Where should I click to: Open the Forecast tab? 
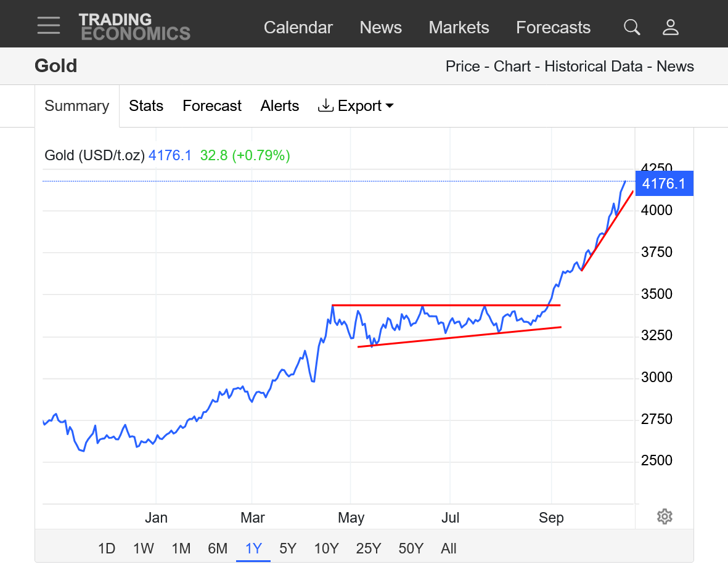click(x=212, y=106)
